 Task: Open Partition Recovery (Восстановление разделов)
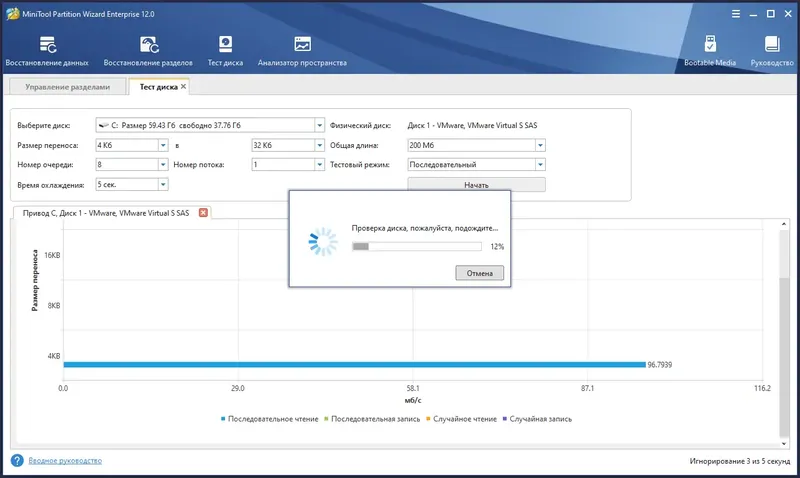coord(148,52)
